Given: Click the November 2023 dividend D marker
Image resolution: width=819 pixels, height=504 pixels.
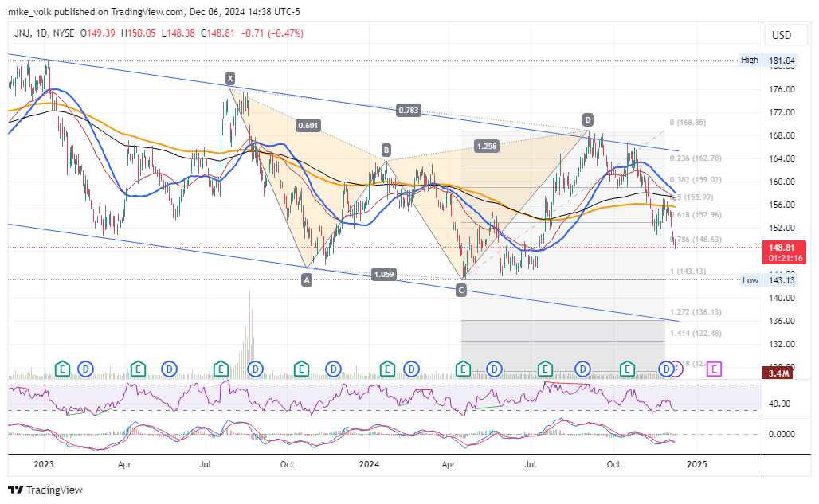Looking at the screenshot, I should pos(333,369).
